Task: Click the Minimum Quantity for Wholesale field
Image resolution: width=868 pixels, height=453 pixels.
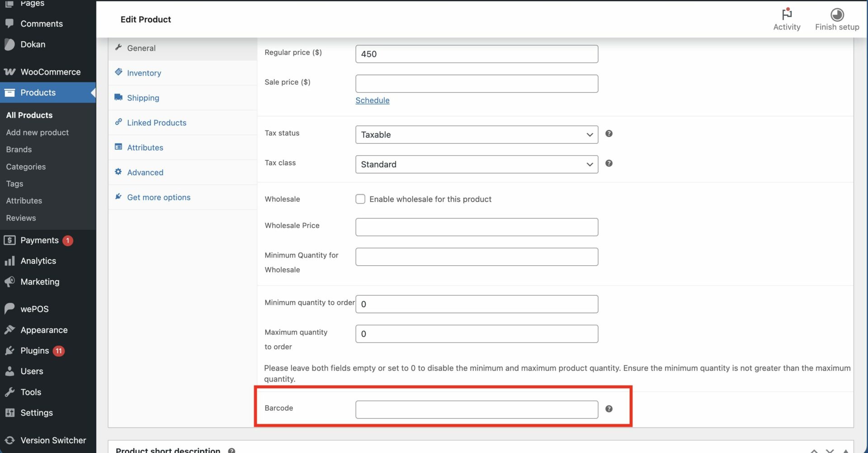Action: click(x=476, y=257)
